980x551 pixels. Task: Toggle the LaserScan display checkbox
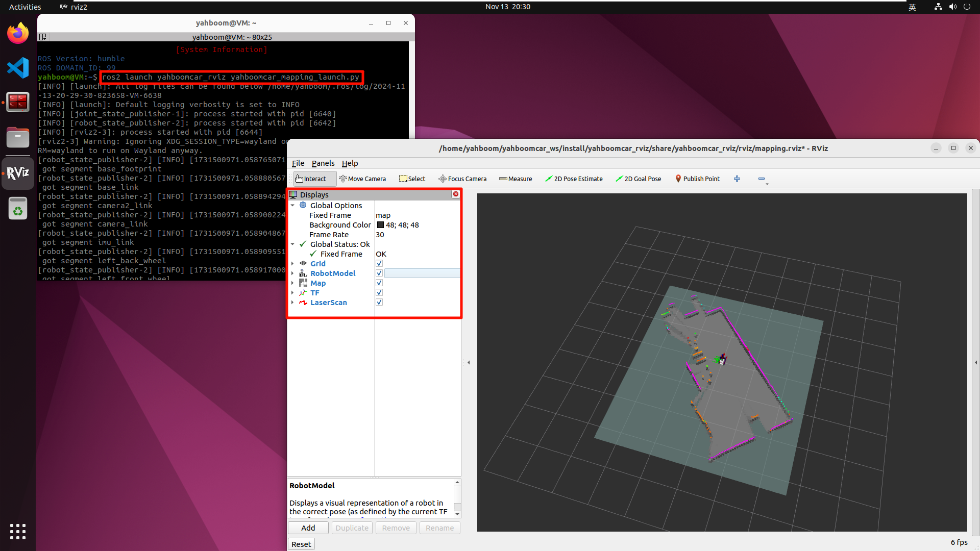coord(379,302)
